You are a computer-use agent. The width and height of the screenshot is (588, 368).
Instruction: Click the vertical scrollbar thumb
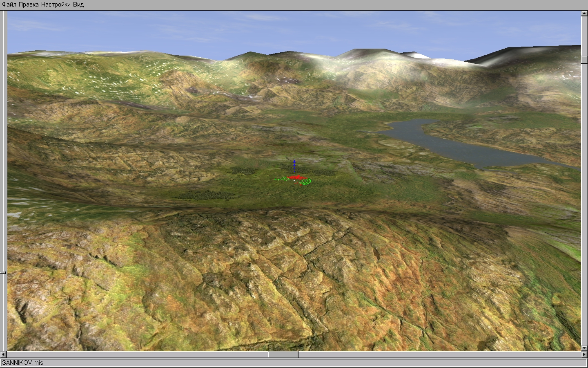pos(584,59)
